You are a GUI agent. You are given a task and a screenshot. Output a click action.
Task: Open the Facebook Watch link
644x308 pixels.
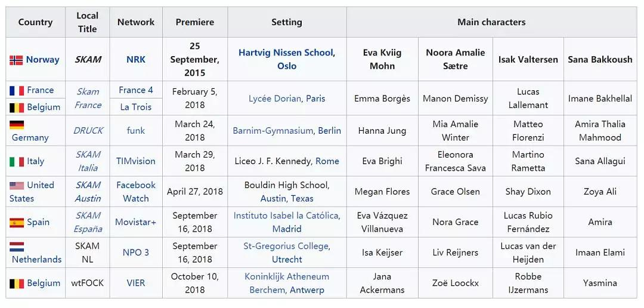(x=136, y=192)
